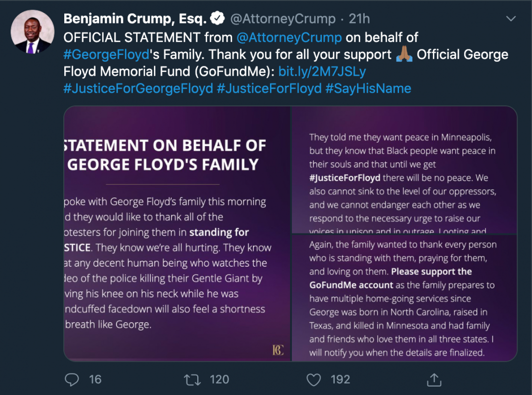Viewport: 532px width, 395px height.
Task: Open Benjamin Crump's profile picture
Action: click(x=32, y=31)
